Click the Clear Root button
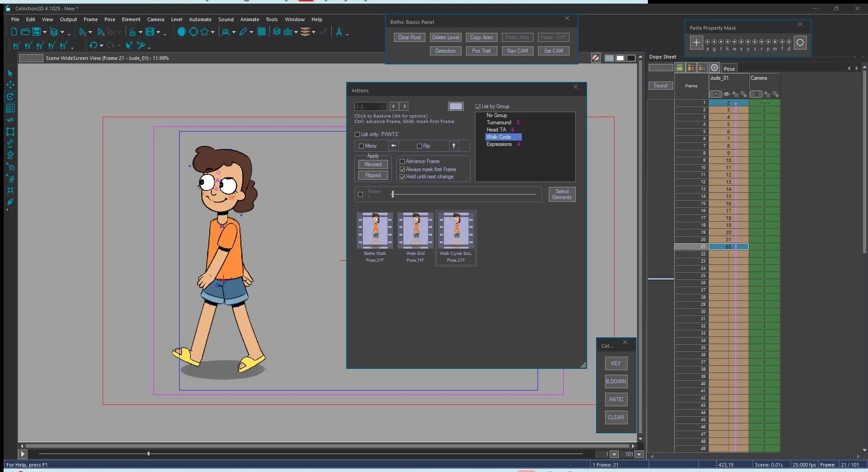The image size is (868, 472). coord(409,37)
